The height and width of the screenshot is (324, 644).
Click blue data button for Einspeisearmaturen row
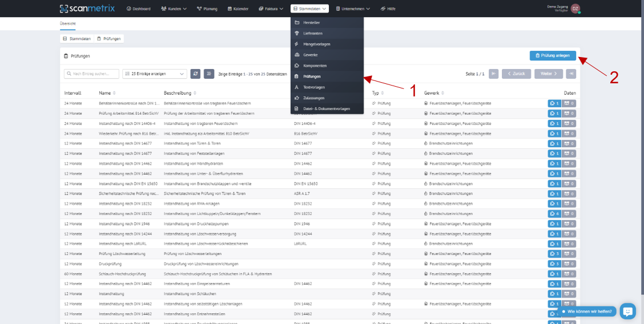pos(554,284)
